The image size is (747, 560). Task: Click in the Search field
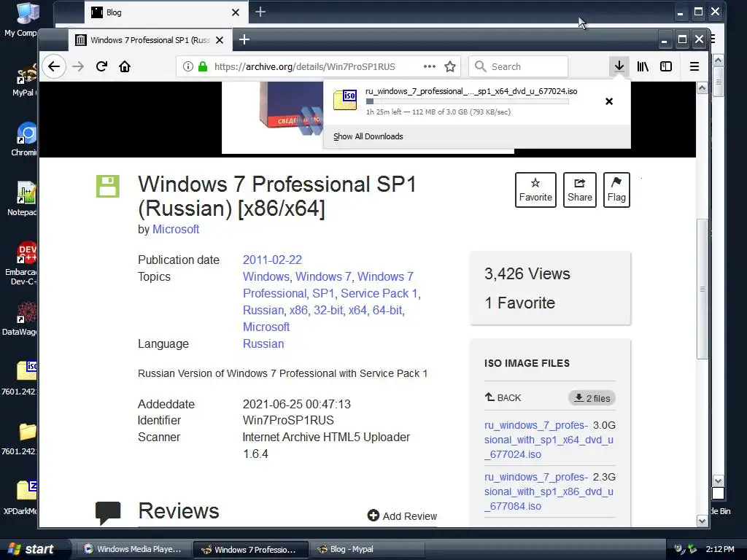[519, 66]
